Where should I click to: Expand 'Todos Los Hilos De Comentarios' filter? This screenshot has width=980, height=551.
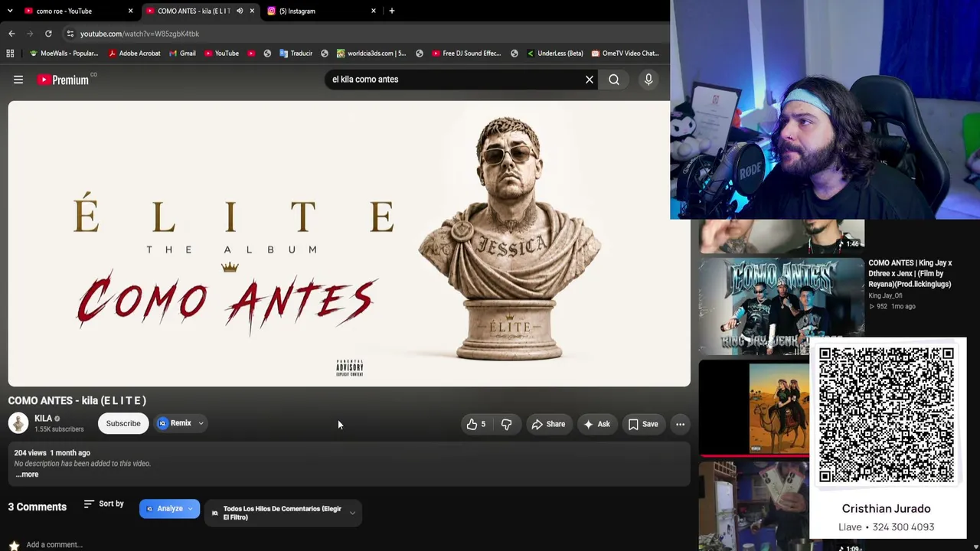[x=283, y=513]
